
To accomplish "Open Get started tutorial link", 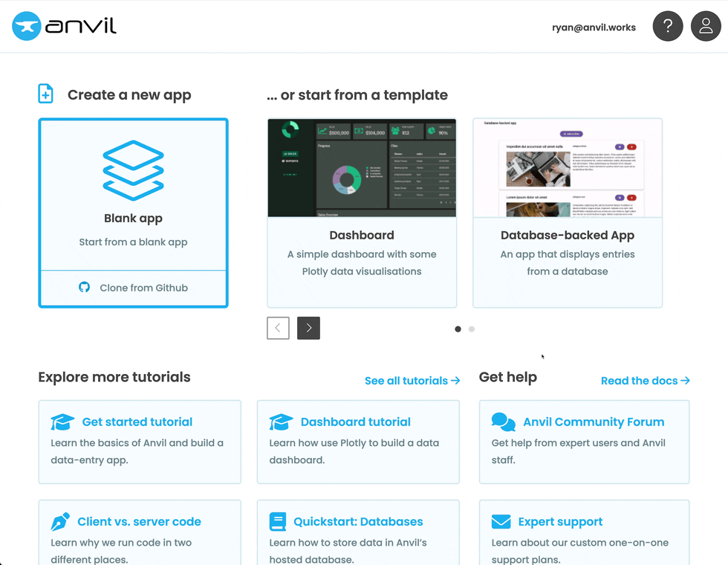I will (137, 422).
